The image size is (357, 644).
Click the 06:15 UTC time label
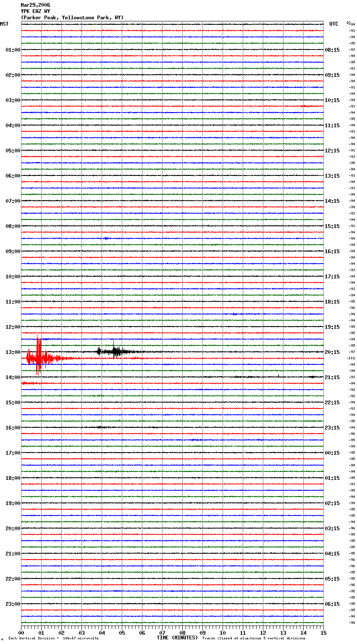[x=332, y=604]
